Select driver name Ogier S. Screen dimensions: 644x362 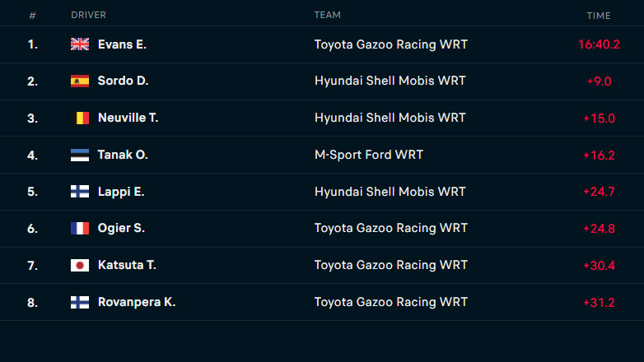pyautogui.click(x=121, y=229)
